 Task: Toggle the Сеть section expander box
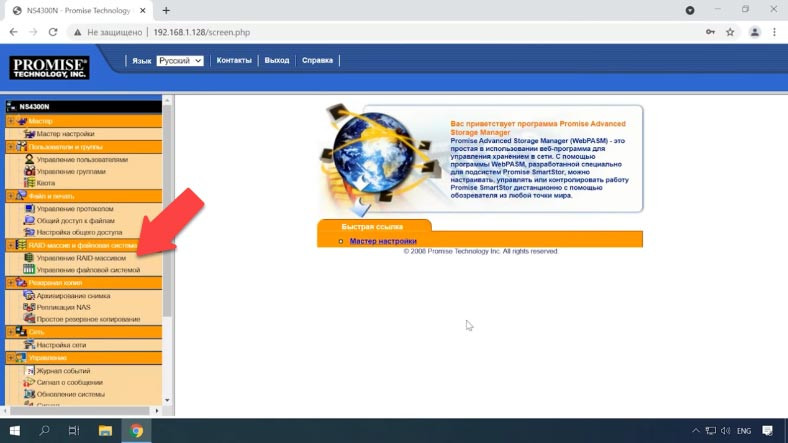pos(11,332)
